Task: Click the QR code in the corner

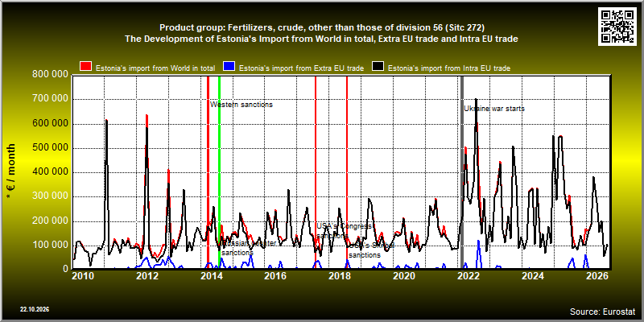Action: (618, 26)
